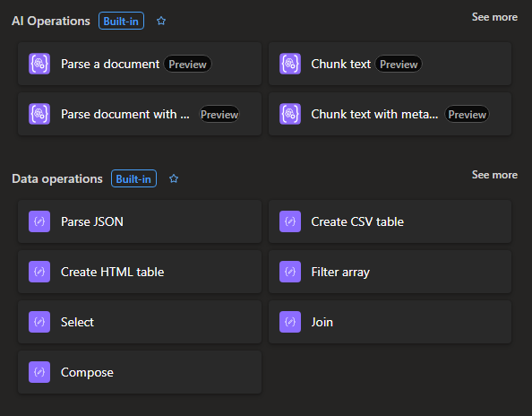Add the Join action

coord(390,322)
